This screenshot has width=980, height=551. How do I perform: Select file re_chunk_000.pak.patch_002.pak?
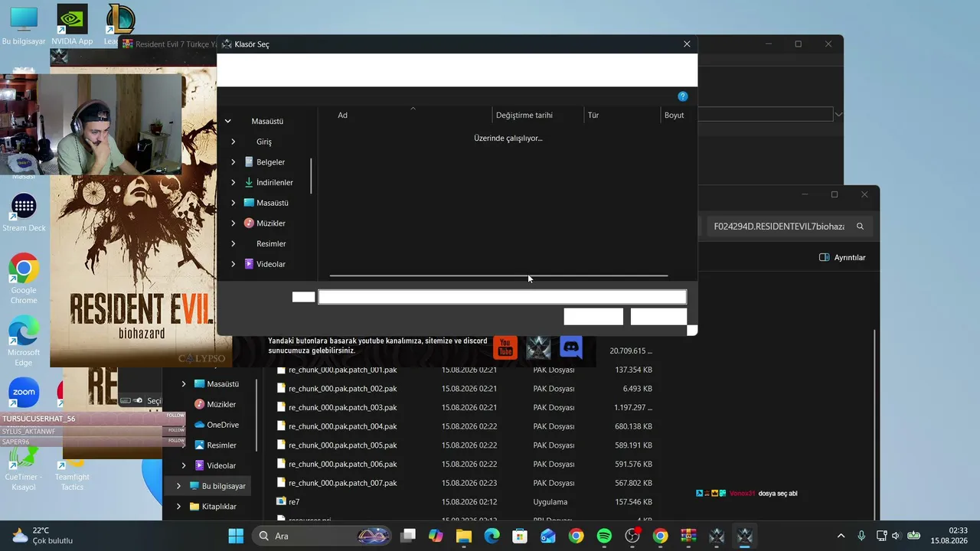coord(343,389)
